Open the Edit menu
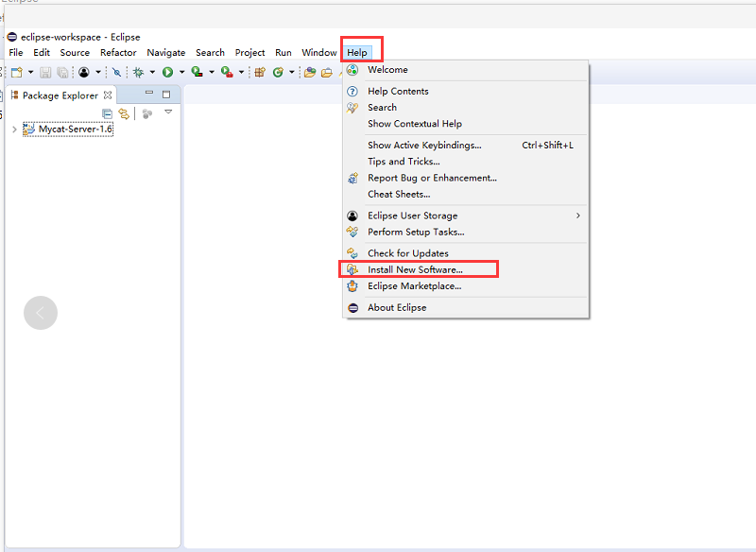 pos(42,53)
